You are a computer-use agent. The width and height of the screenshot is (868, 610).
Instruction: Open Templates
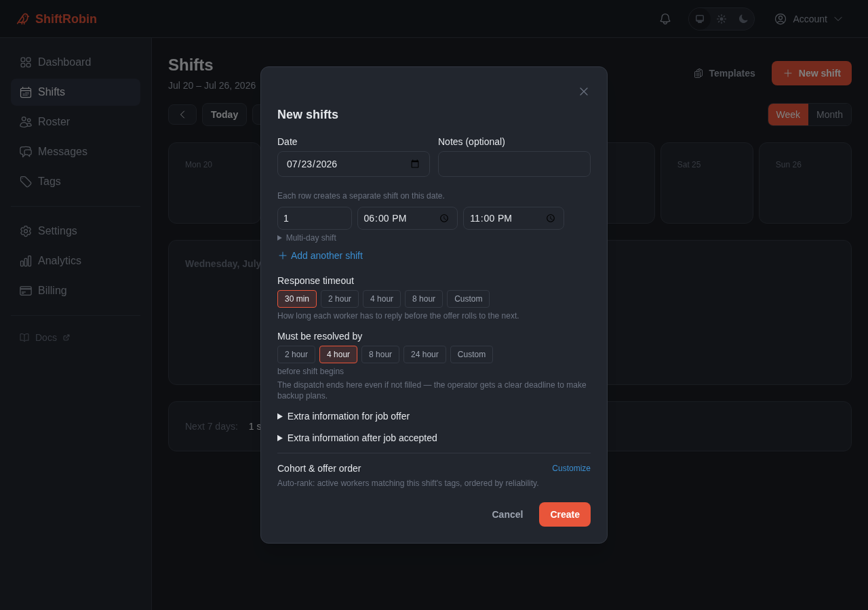pos(724,73)
